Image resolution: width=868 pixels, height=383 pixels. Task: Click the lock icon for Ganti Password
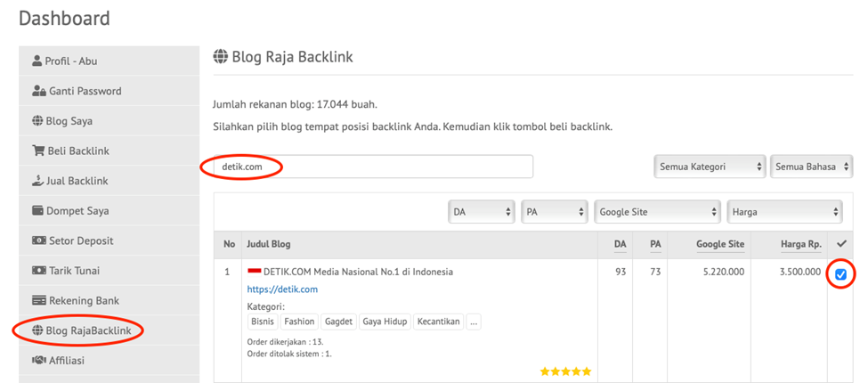pyautogui.click(x=38, y=91)
